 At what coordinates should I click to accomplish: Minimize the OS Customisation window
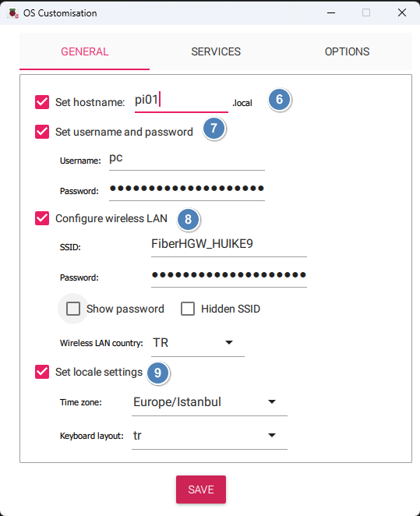(x=331, y=12)
